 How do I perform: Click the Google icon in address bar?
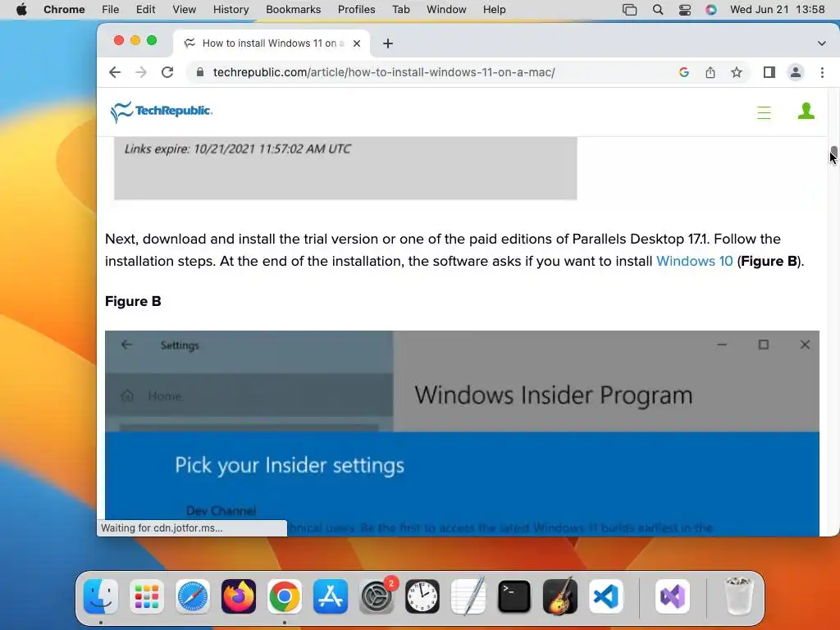point(683,72)
